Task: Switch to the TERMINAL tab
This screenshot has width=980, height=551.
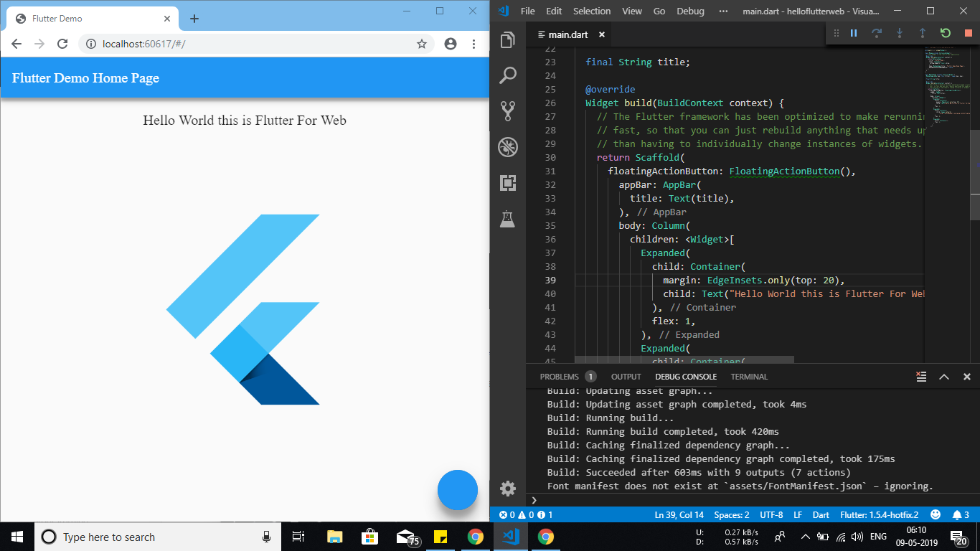Action: click(749, 377)
